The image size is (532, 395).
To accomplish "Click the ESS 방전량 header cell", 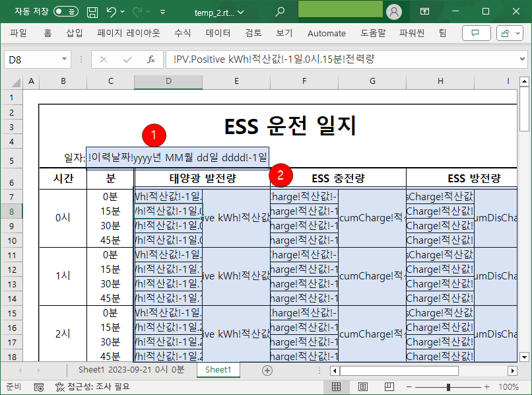I will pyautogui.click(x=474, y=178).
